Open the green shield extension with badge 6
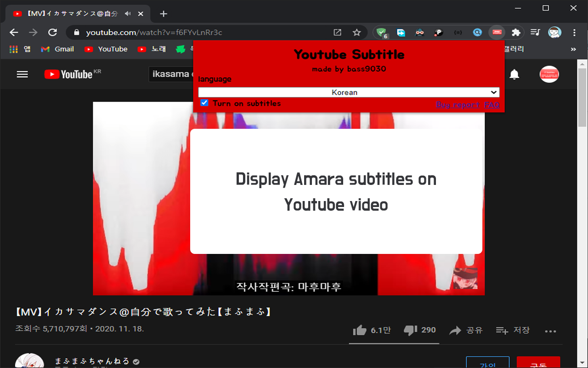 (381, 33)
